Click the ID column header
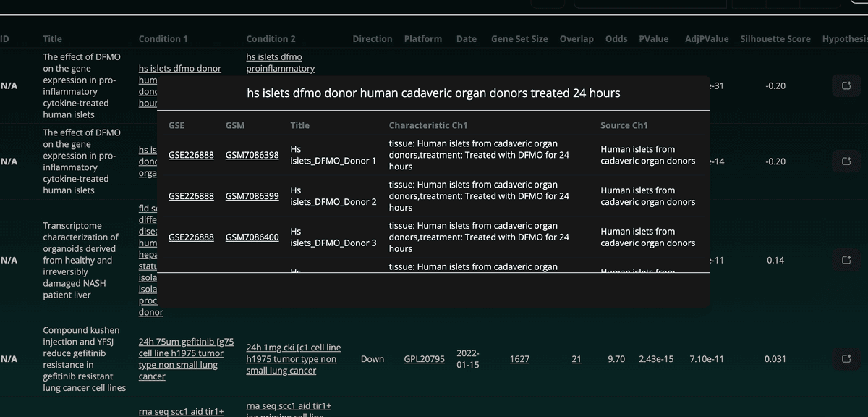The width and height of the screenshot is (868, 417). (4, 39)
